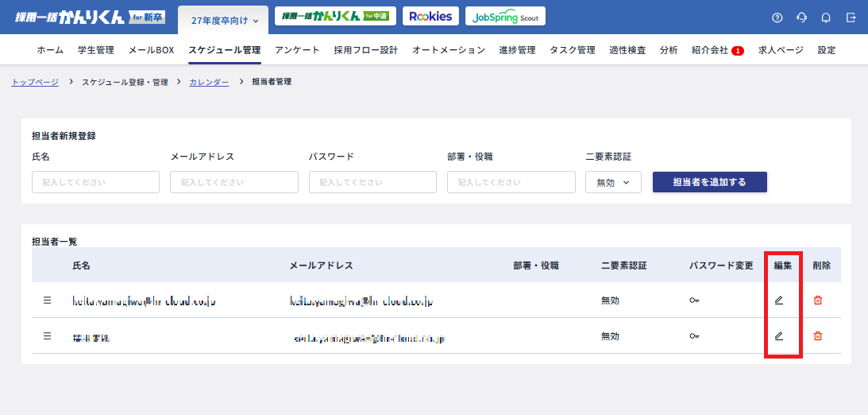Open 設定 menu
This screenshot has height=415, width=868.
click(x=827, y=50)
